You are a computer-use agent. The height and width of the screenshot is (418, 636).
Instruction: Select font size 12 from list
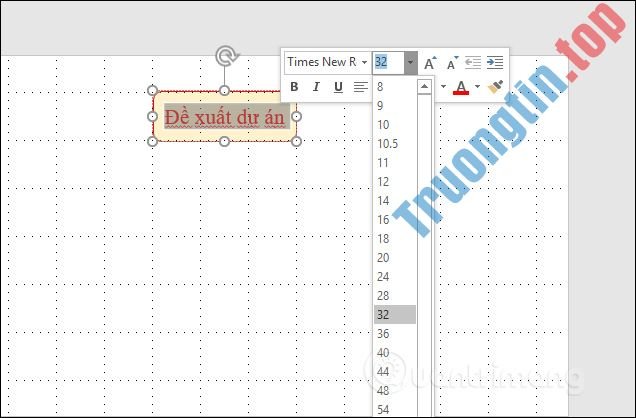(395, 182)
